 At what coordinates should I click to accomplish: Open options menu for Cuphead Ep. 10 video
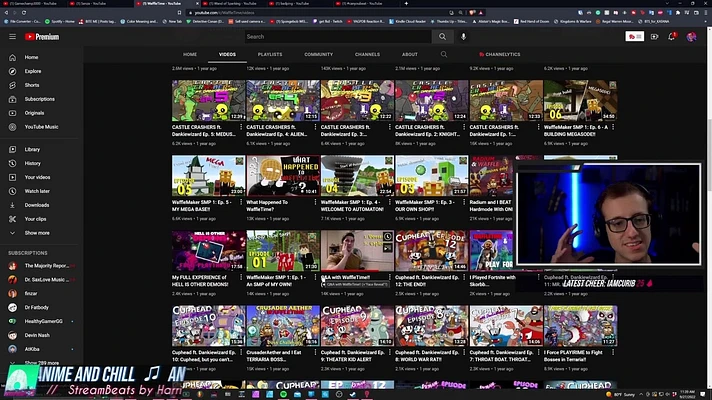coord(241,352)
